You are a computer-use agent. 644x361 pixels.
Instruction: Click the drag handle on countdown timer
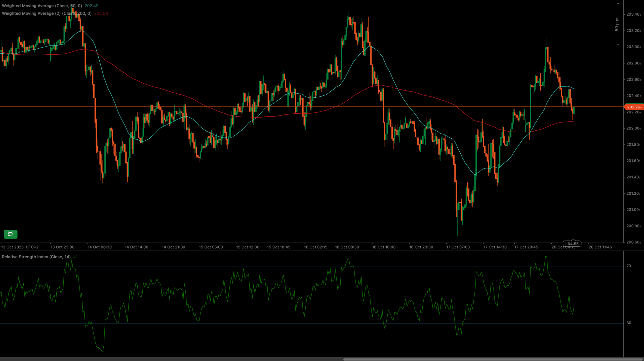click(566, 244)
